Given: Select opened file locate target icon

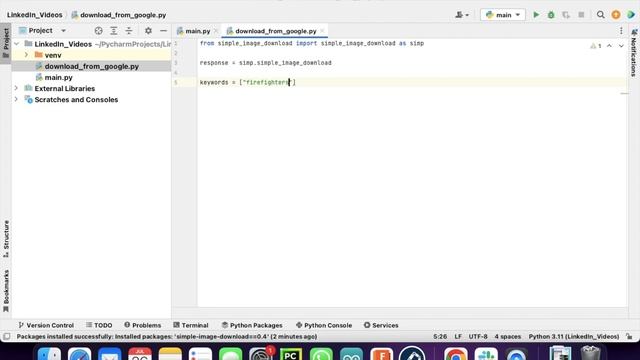Looking at the screenshot, I should coord(98,31).
